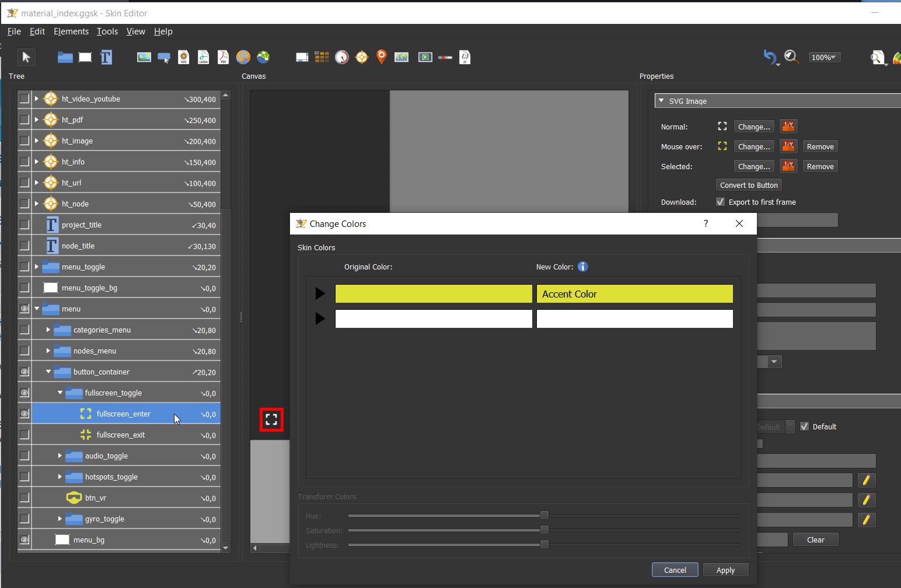Add a Hotspot Template crosshair element
Viewport: 901px width, 588px height.
(x=362, y=57)
